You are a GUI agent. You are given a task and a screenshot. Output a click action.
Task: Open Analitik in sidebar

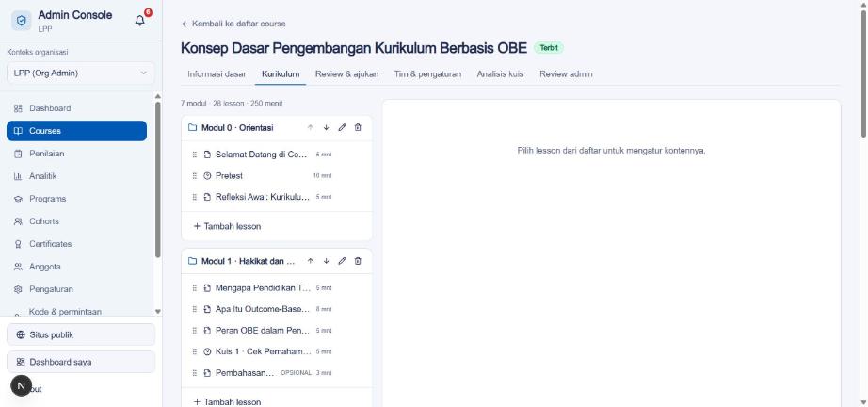[x=76, y=176]
